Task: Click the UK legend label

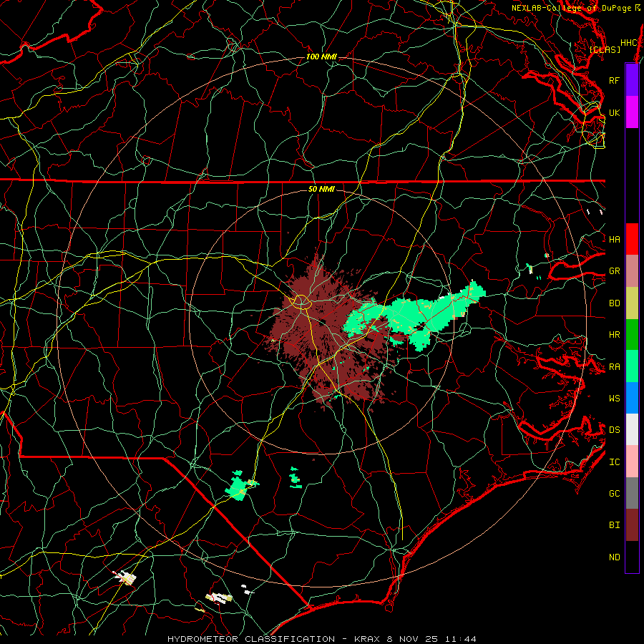Action: (614, 112)
